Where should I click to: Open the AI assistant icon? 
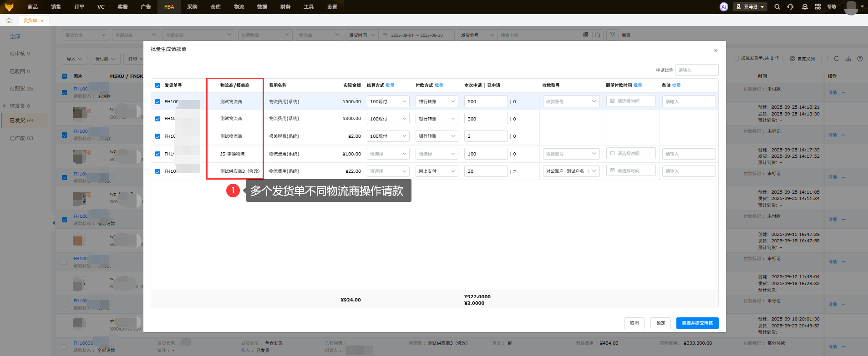pyautogui.click(x=724, y=7)
